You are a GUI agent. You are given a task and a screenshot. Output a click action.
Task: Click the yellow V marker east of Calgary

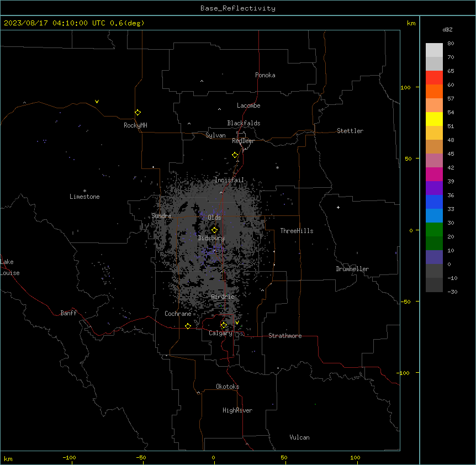[237, 323]
